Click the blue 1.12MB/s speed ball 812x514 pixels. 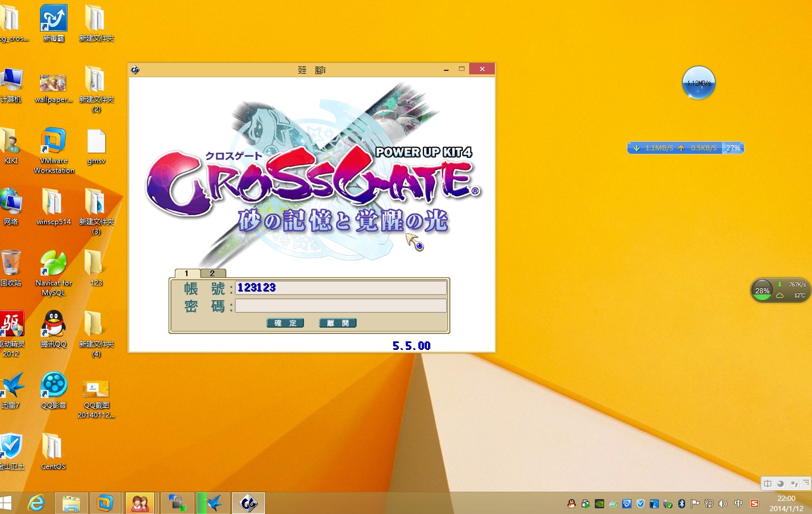[x=698, y=83]
